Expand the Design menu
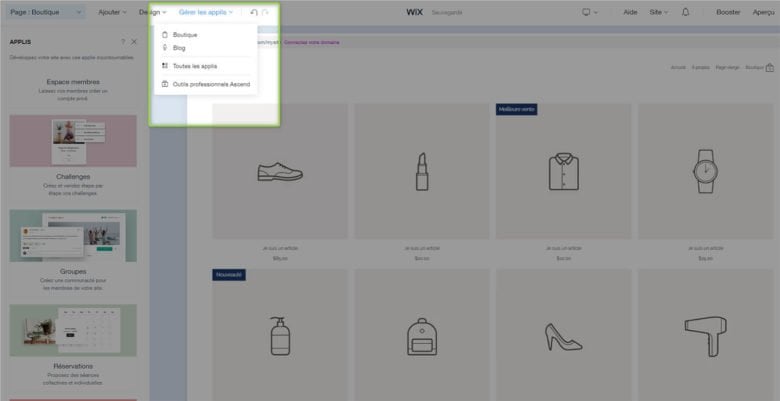Image resolution: width=780 pixels, height=401 pixels. [x=153, y=12]
